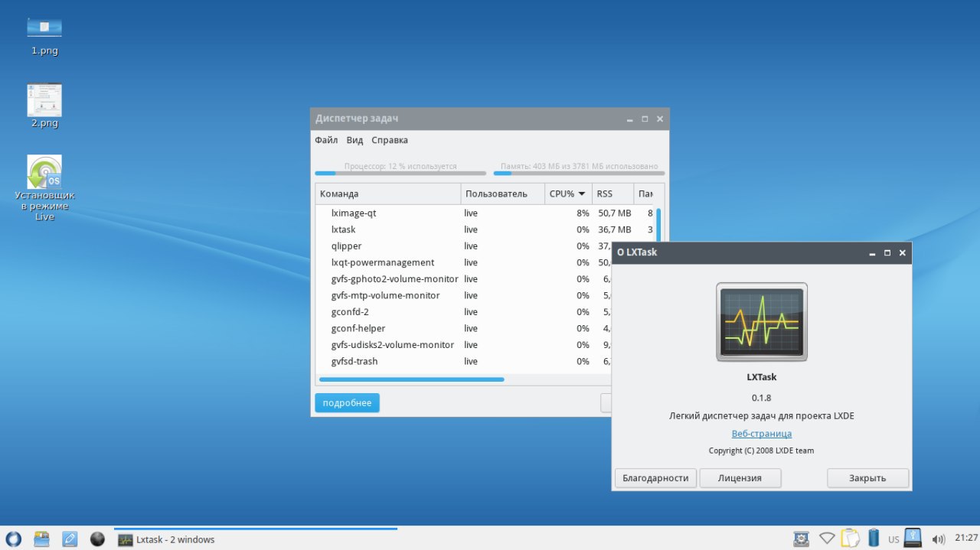The image size is (980, 550).
Task: Open the file manager from taskbar
Action: (41, 539)
